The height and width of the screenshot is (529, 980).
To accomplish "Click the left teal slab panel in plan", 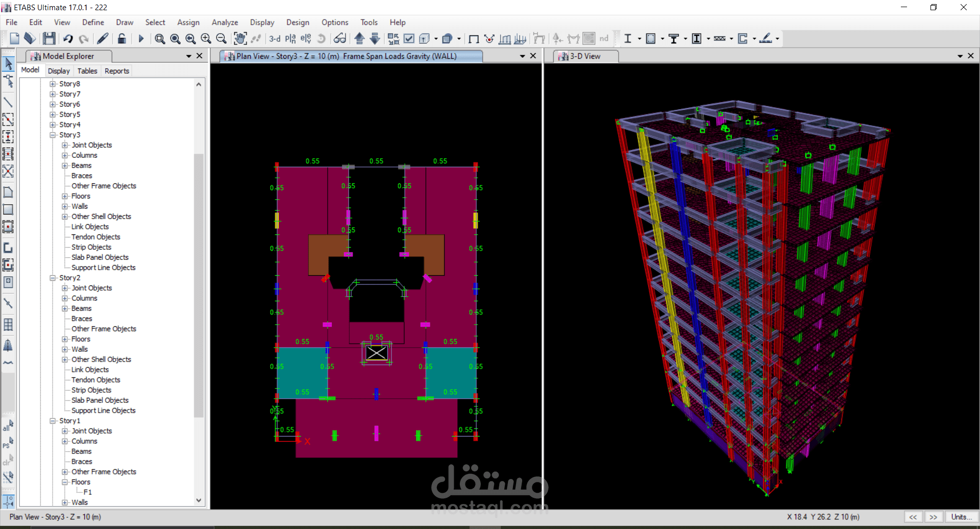I will point(301,373).
